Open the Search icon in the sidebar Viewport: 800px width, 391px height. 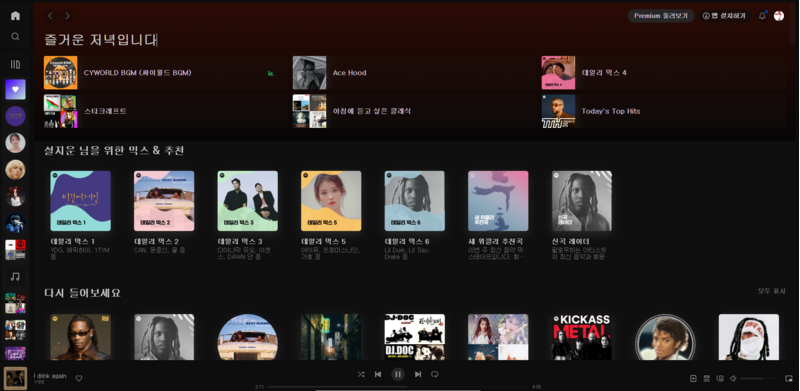click(x=15, y=37)
